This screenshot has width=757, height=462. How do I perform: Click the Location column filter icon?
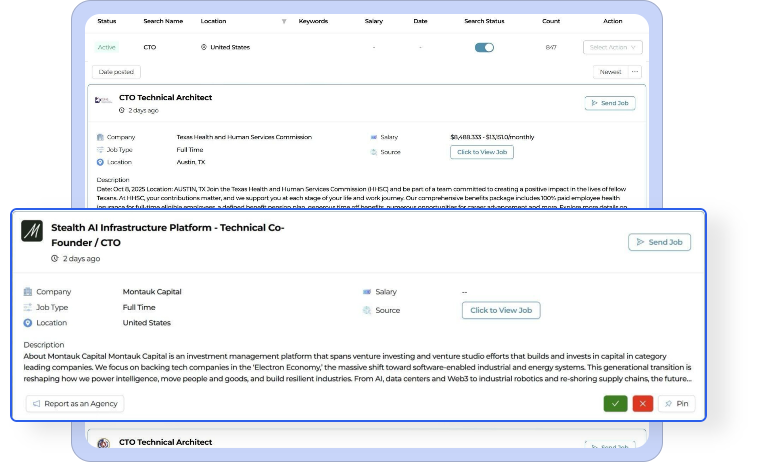283,21
